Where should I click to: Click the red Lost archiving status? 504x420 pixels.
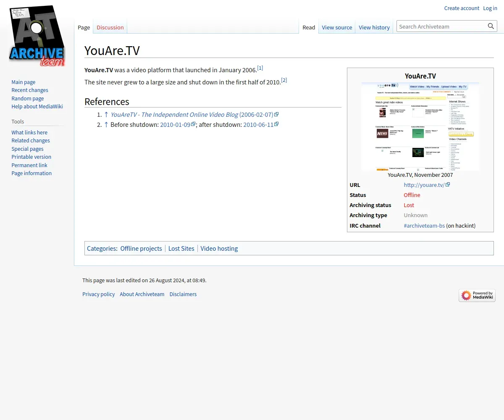pos(409,205)
